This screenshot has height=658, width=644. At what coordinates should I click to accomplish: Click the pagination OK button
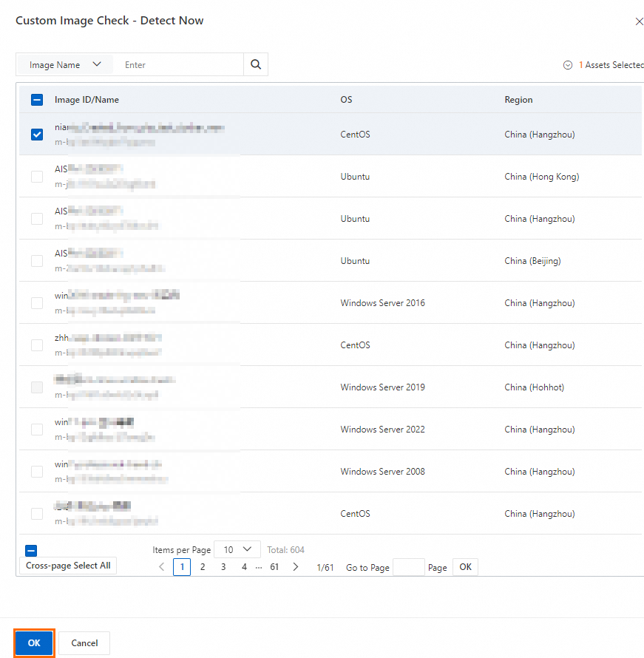[465, 567]
